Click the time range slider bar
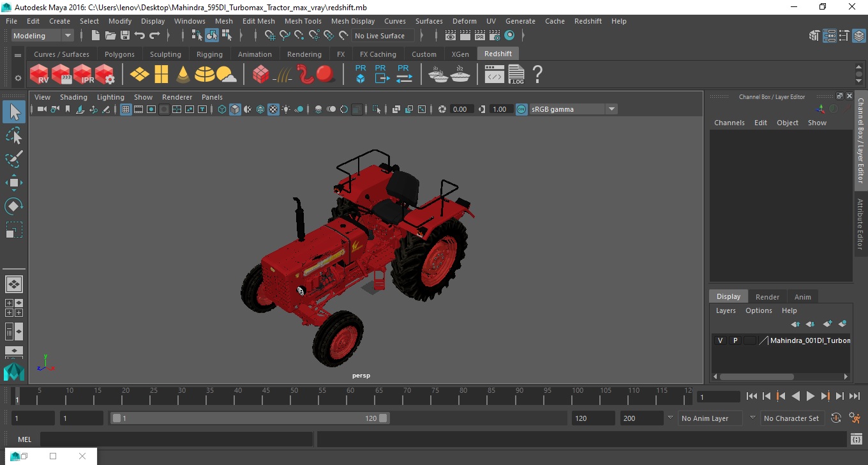The width and height of the screenshot is (868, 465). pyautogui.click(x=250, y=418)
